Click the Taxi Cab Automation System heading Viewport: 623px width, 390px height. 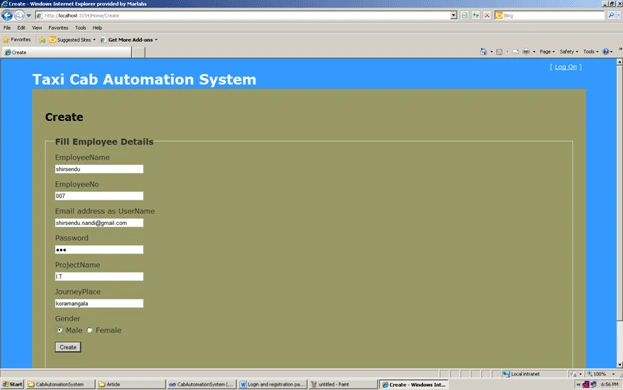(x=144, y=79)
